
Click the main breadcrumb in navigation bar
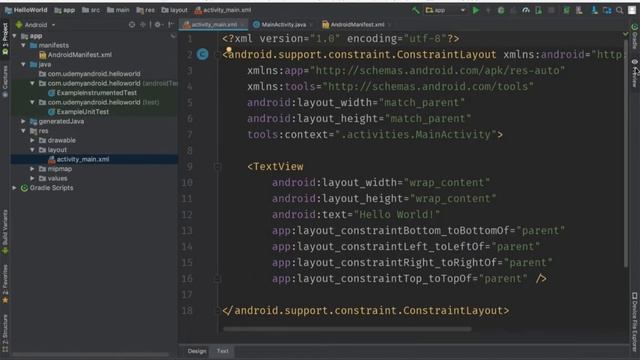(x=118, y=10)
